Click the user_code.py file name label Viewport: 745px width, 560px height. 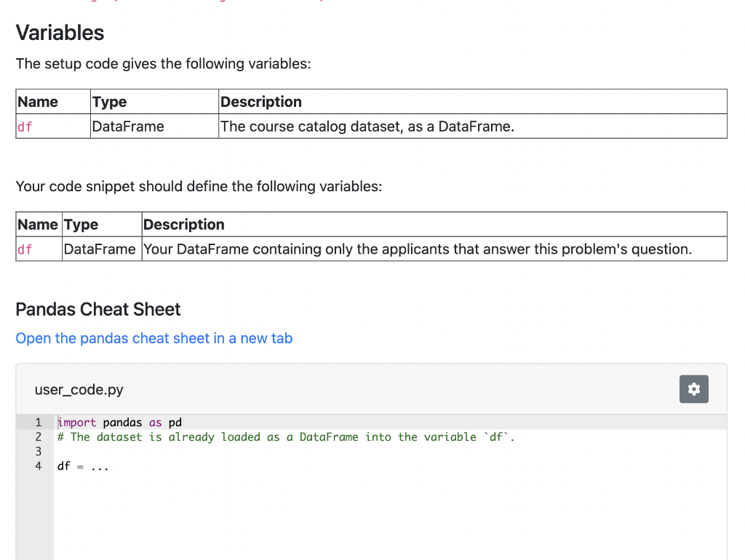point(79,390)
